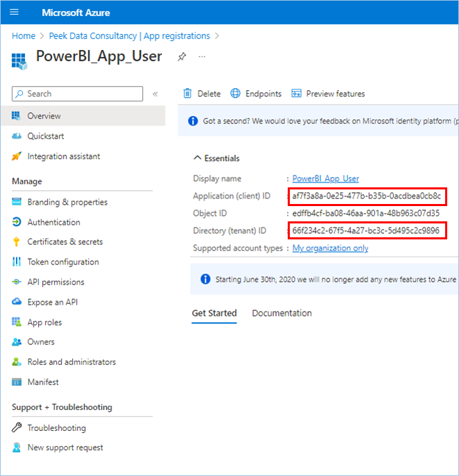
Task: Click the feedback banner info icon
Action: 193,121
